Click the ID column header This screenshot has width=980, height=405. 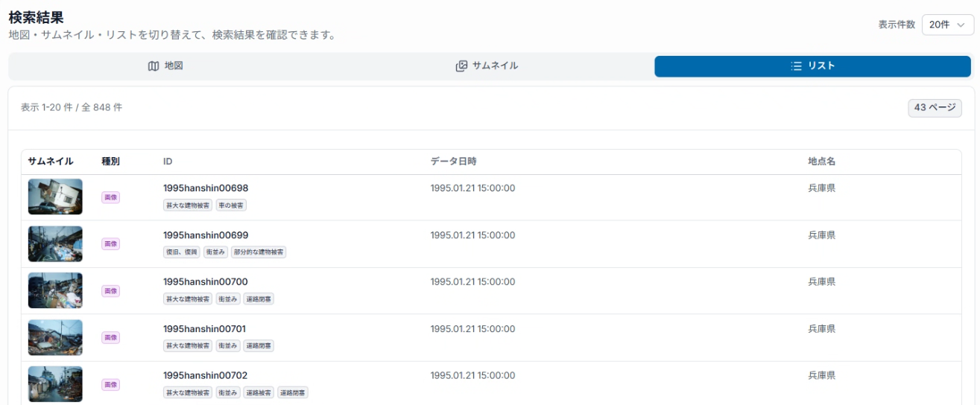point(168,162)
